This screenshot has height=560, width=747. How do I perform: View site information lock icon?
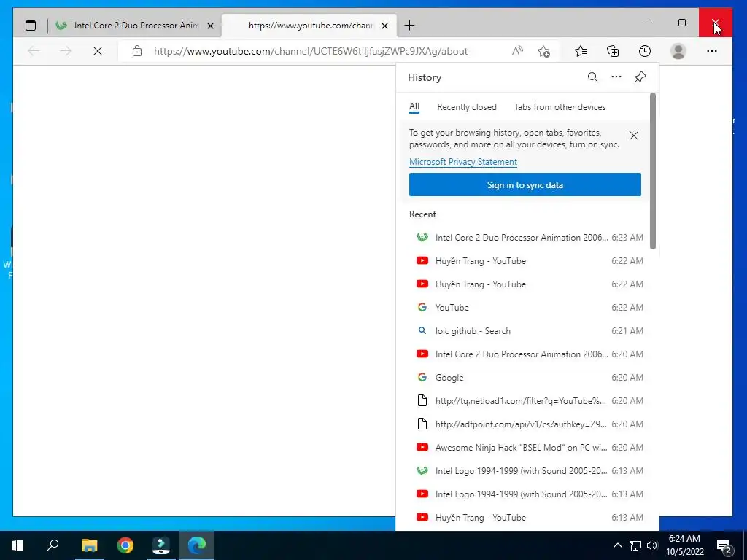pyautogui.click(x=137, y=51)
